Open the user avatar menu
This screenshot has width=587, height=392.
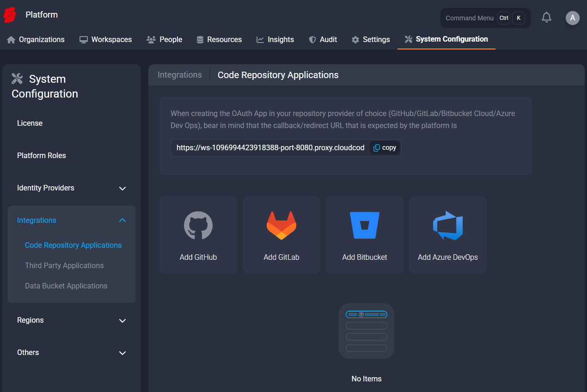tap(572, 18)
